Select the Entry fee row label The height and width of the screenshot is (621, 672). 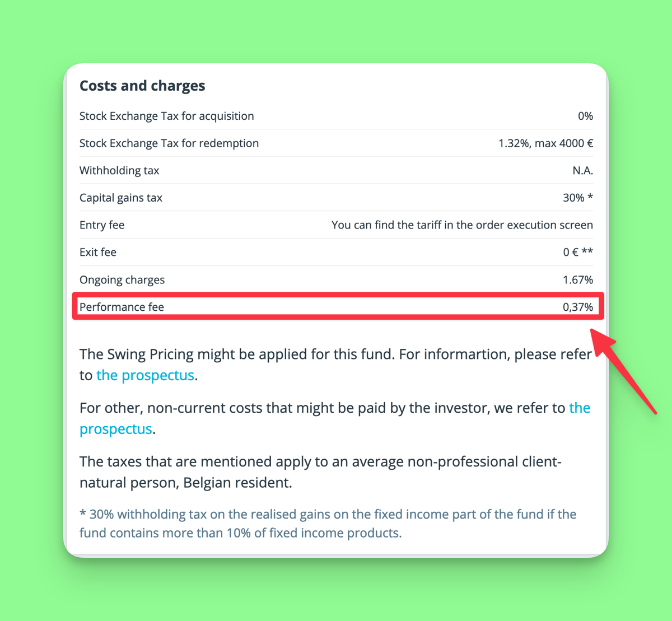(102, 225)
